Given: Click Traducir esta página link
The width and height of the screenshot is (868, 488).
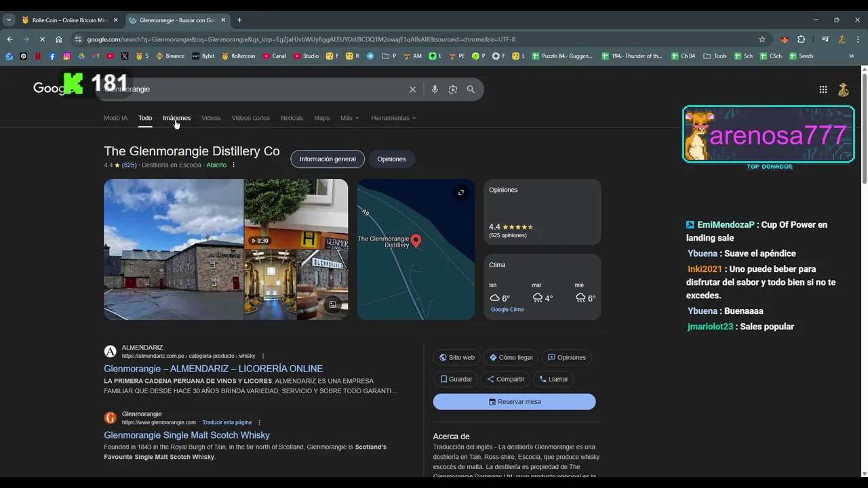Looking at the screenshot, I should pyautogui.click(x=227, y=422).
